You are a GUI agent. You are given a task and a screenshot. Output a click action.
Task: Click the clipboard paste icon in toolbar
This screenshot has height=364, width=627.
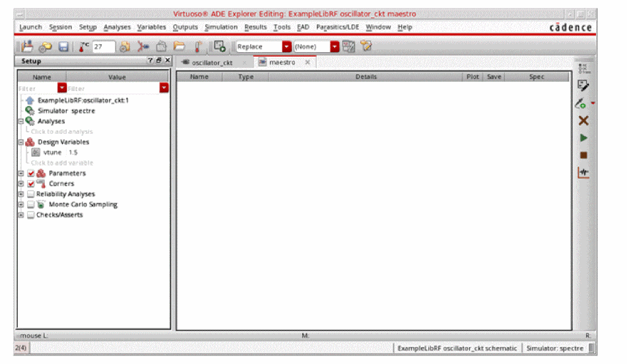(161, 47)
